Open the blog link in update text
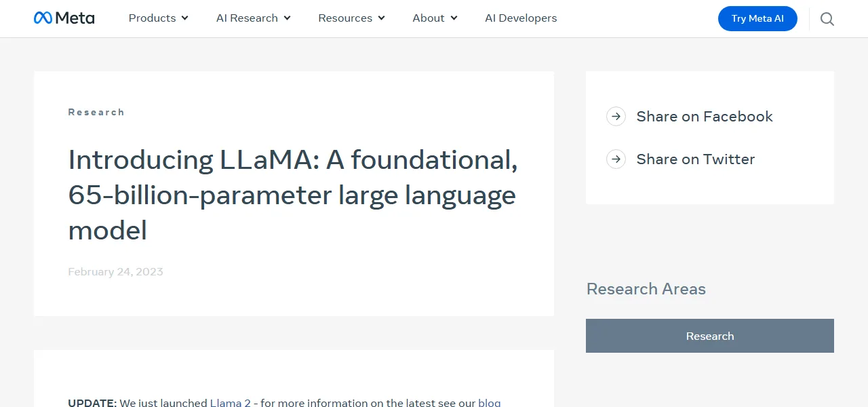This screenshot has width=868, height=407. pos(490,403)
